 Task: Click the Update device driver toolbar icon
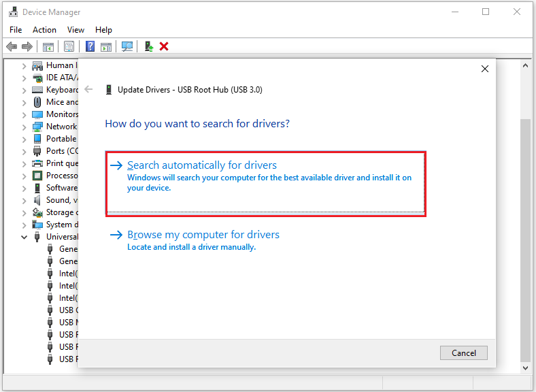pos(149,46)
